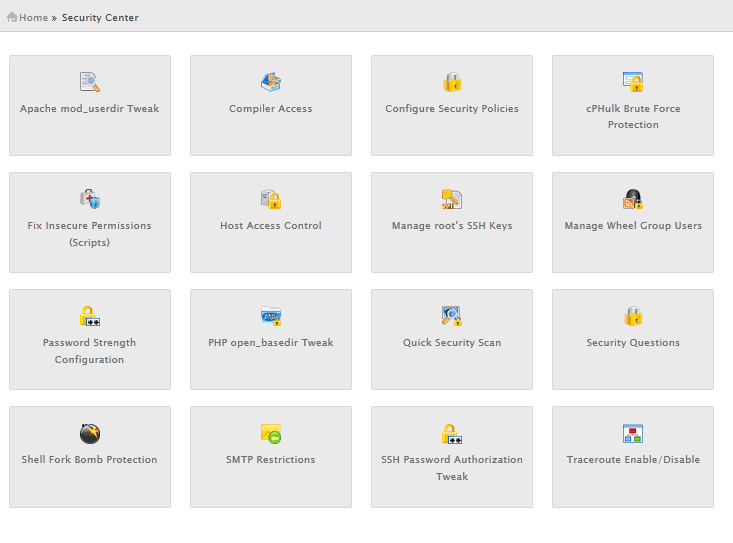733x543 pixels.
Task: Click the Host Access Control icon
Action: (271, 199)
